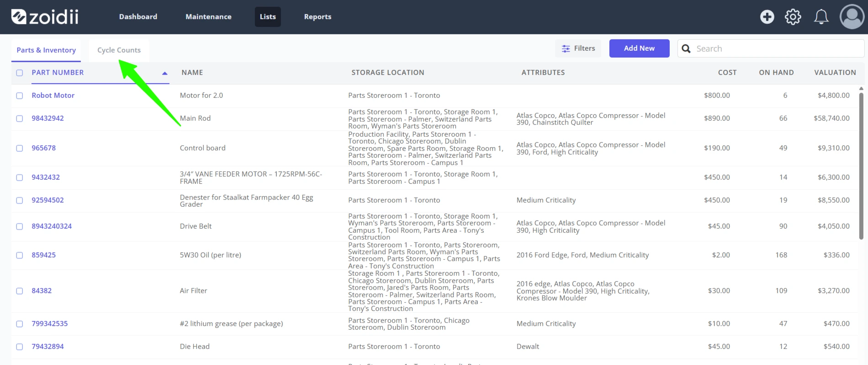Open part number 859425
868x365 pixels.
[x=43, y=255]
